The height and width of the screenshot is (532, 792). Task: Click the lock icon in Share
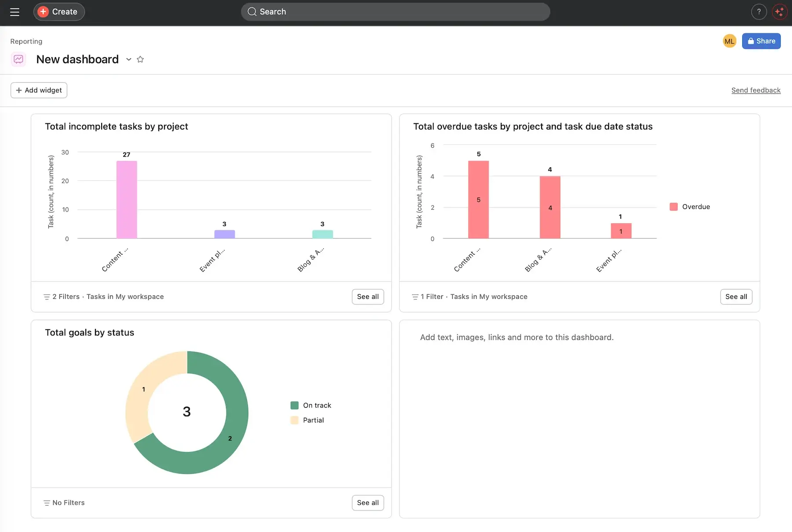(x=751, y=41)
